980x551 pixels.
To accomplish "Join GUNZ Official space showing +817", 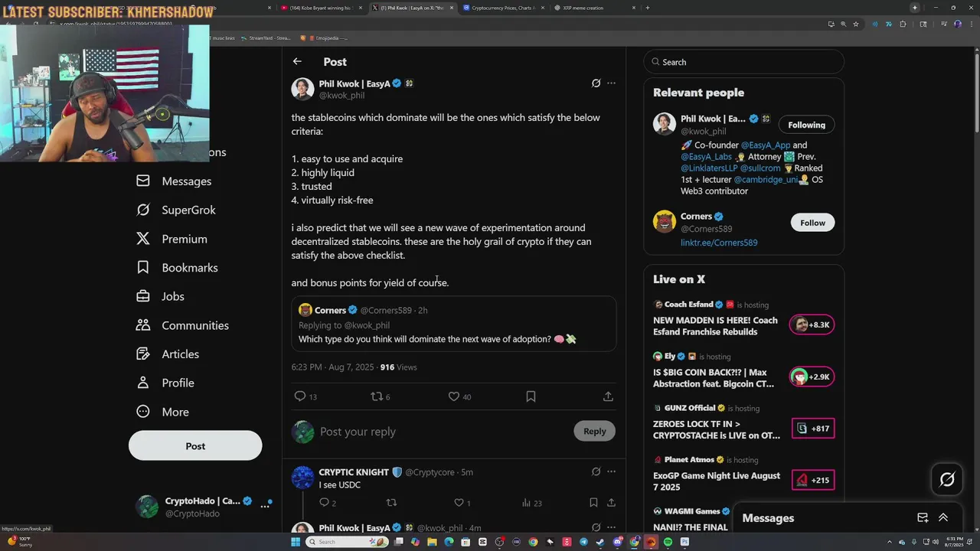I will pos(813,429).
